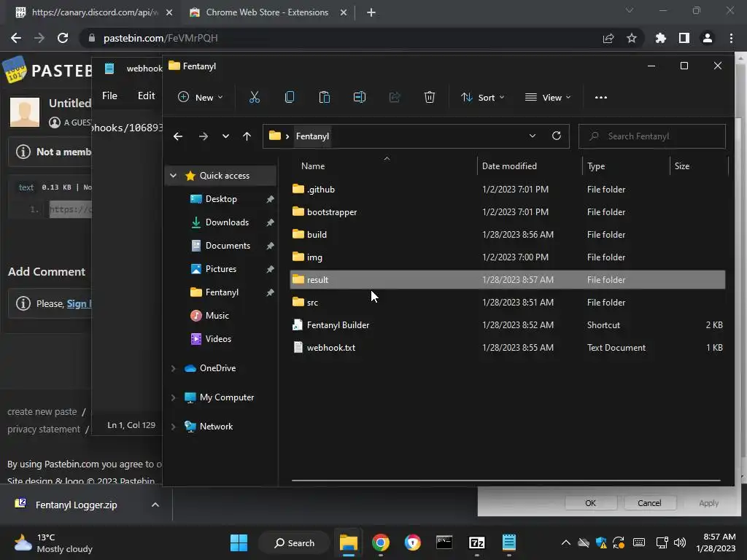Click the Search Fentanyl box
This screenshot has width=747, height=560.
(651, 136)
